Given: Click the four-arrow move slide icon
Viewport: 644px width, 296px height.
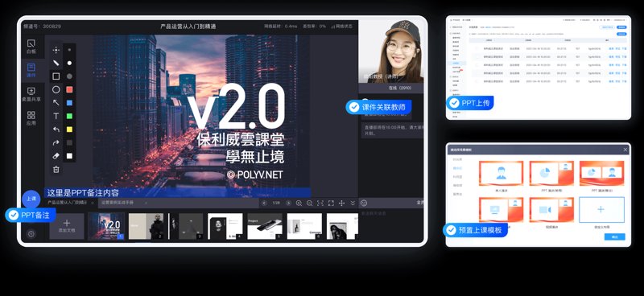Looking at the screenshot, I should click(x=341, y=203).
